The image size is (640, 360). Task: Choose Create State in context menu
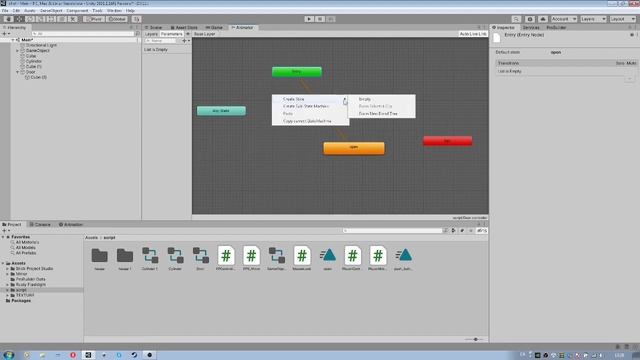point(310,99)
